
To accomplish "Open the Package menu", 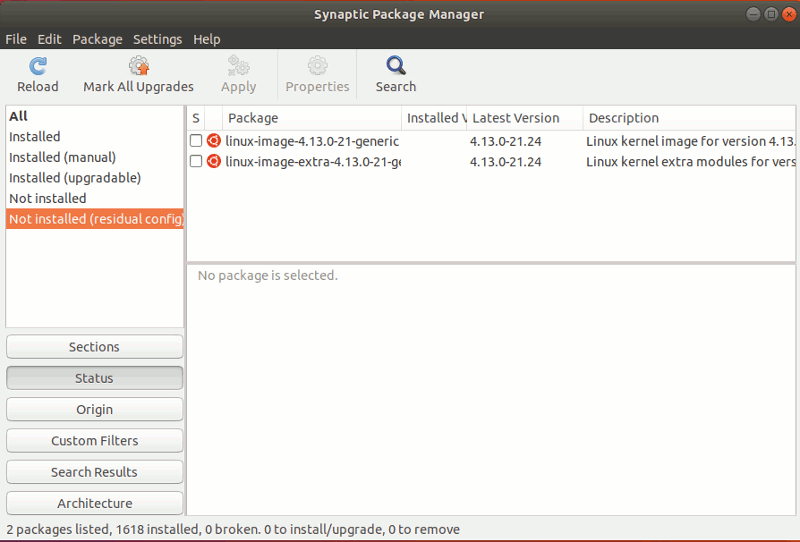I will coord(97,39).
